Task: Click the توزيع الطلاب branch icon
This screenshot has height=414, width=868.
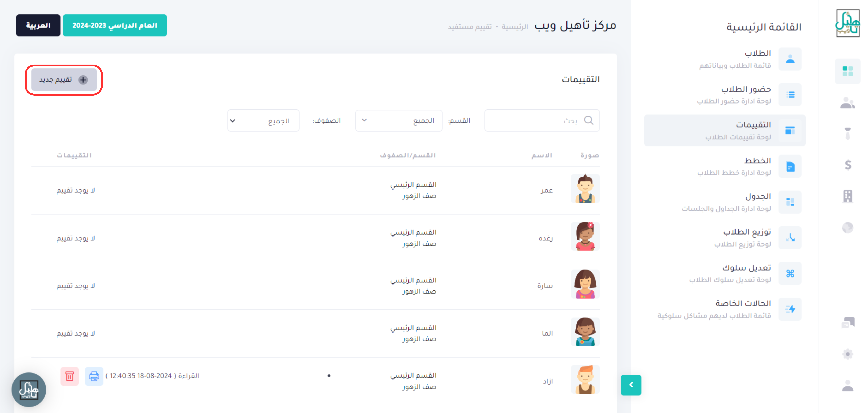Action: 790,238
